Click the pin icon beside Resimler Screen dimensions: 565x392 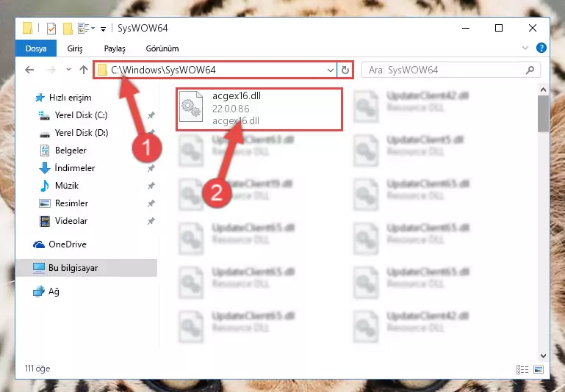(151, 203)
